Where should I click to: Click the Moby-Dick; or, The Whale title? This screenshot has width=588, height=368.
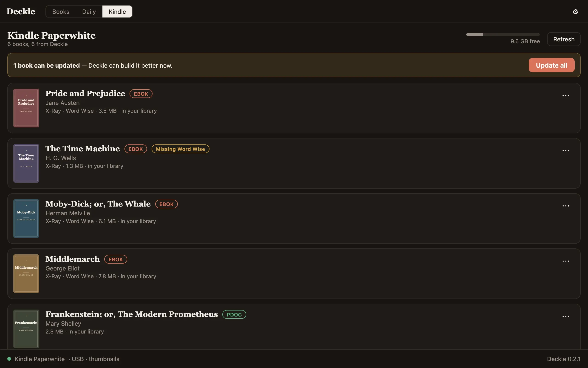[98, 204]
